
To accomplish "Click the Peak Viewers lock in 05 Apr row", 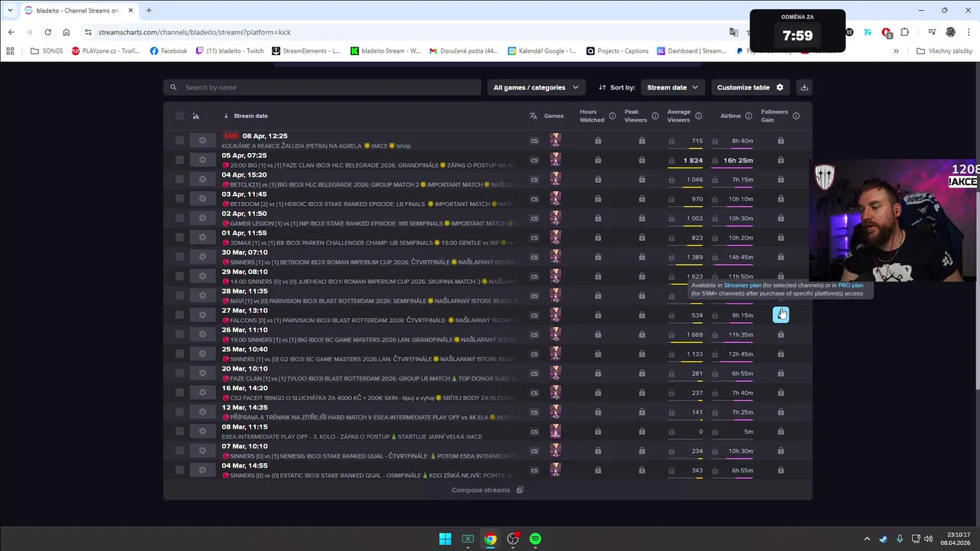I will (642, 160).
